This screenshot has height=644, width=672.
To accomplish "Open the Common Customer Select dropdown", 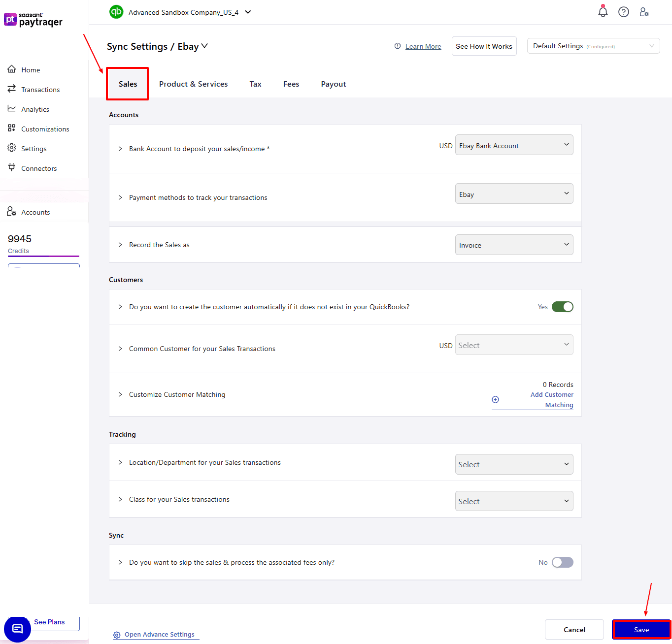I will 514,345.
